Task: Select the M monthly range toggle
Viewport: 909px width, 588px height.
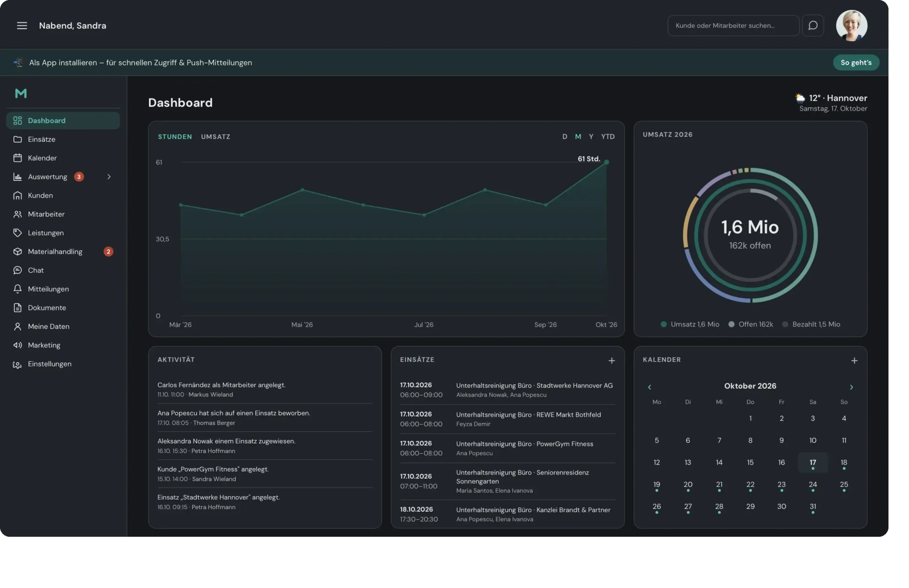Action: pyautogui.click(x=578, y=137)
